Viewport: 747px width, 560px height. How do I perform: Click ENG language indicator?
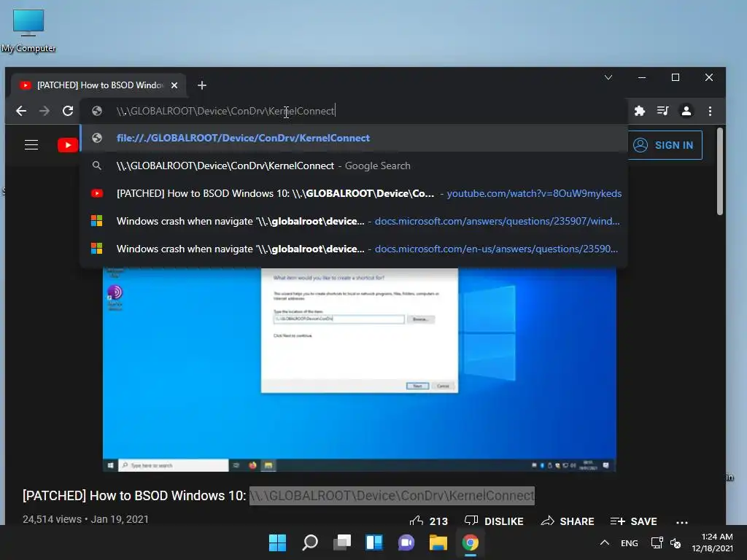click(630, 542)
